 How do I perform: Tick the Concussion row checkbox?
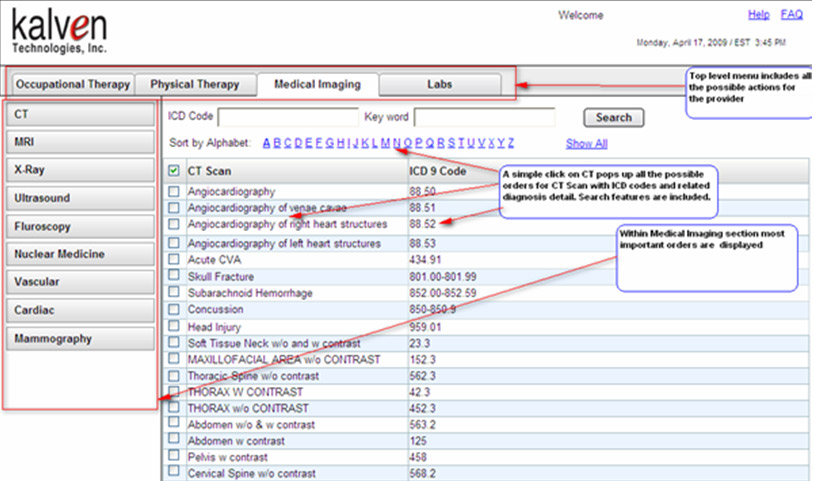(175, 310)
